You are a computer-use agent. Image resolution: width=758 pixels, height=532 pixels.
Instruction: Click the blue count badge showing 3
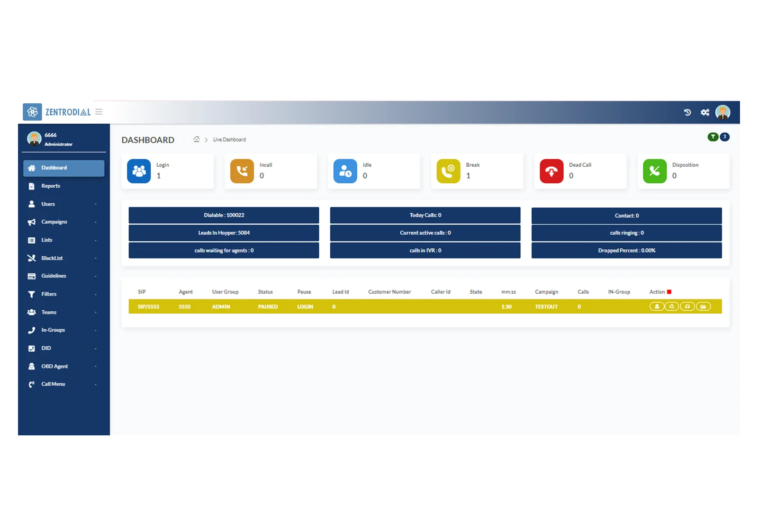(x=724, y=136)
